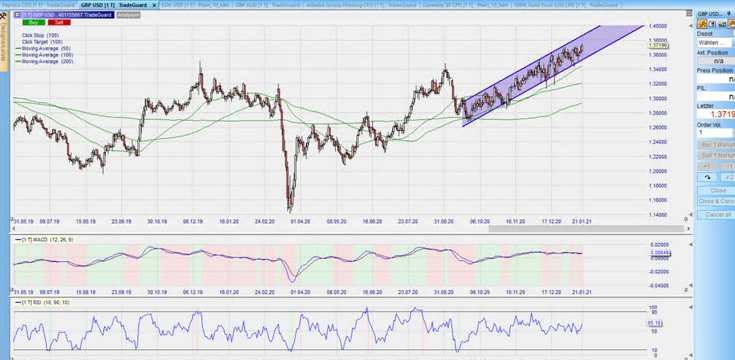Screen dimensions: 735x360
Task: Click date label 01.04.20 on time axis
Action: tap(300, 220)
